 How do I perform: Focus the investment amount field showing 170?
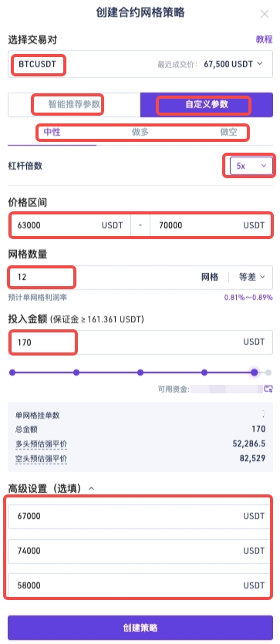[x=140, y=342]
